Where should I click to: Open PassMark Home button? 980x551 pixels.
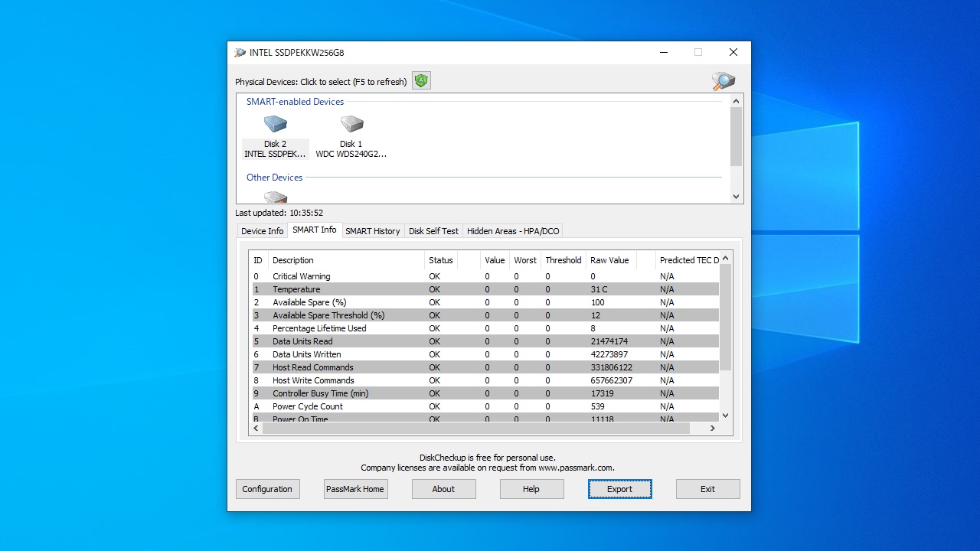click(x=355, y=489)
